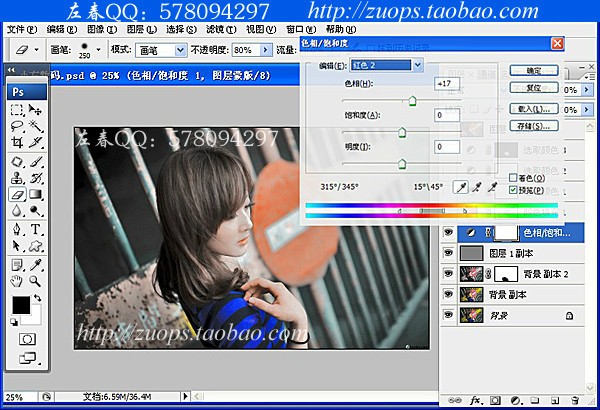
Task: Select the Magic Wand tool
Action: (36, 126)
